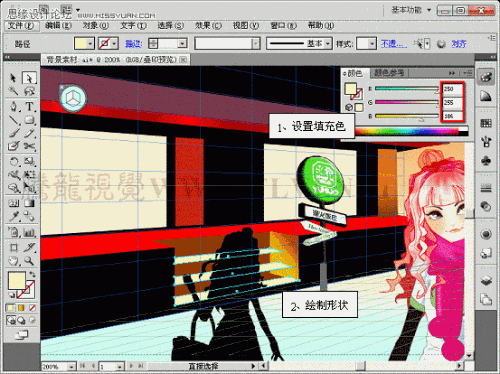Viewport: 500px width, 374px height.
Task: Open the Symbols panel club icon
Action: pos(486,161)
